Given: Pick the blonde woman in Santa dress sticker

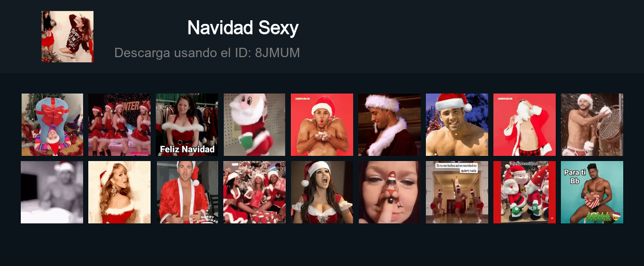Looking at the screenshot, I should [x=119, y=192].
